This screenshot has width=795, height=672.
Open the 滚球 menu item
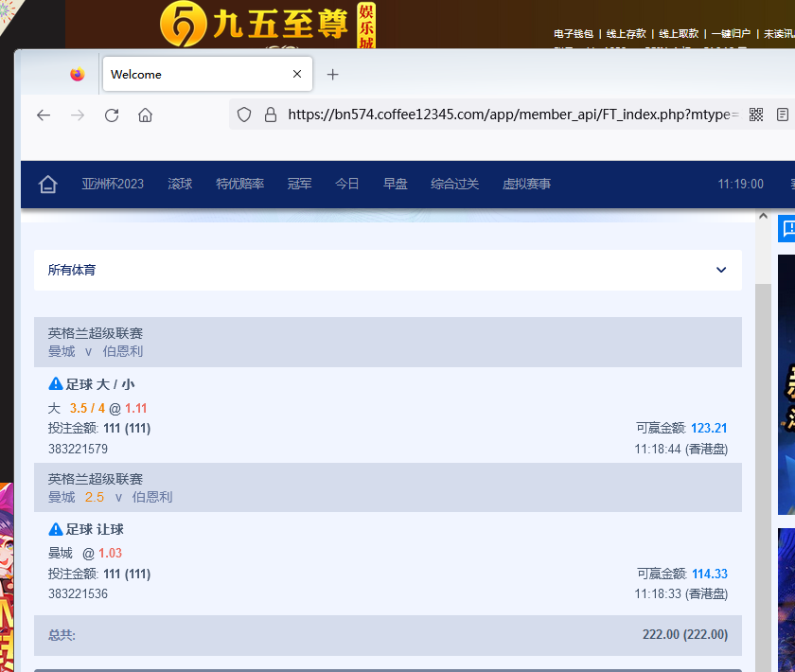coord(180,184)
